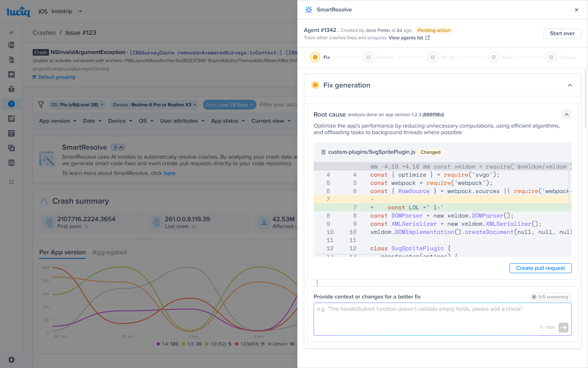Click the Luciq logo
The height and width of the screenshot is (368, 588).
pyautogui.click(x=18, y=11)
